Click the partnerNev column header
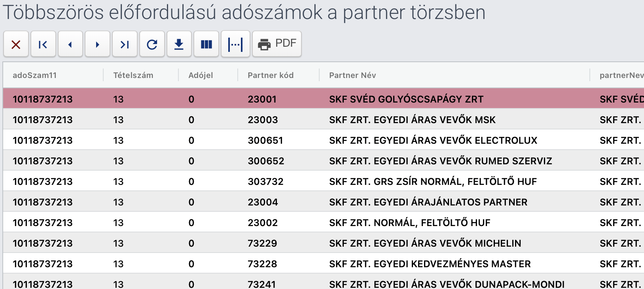The height and width of the screenshot is (289, 644). [x=621, y=75]
